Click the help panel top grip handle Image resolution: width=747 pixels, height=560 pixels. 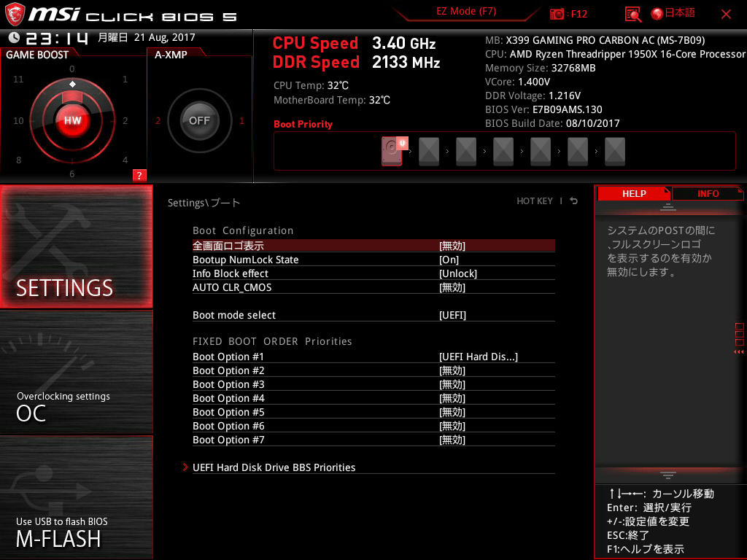tap(667, 206)
